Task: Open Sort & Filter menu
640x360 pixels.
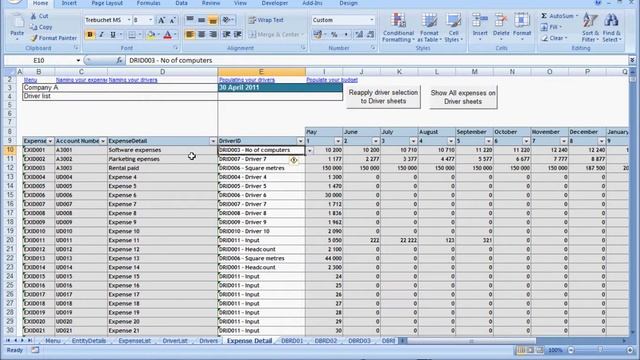Action: click(590, 27)
